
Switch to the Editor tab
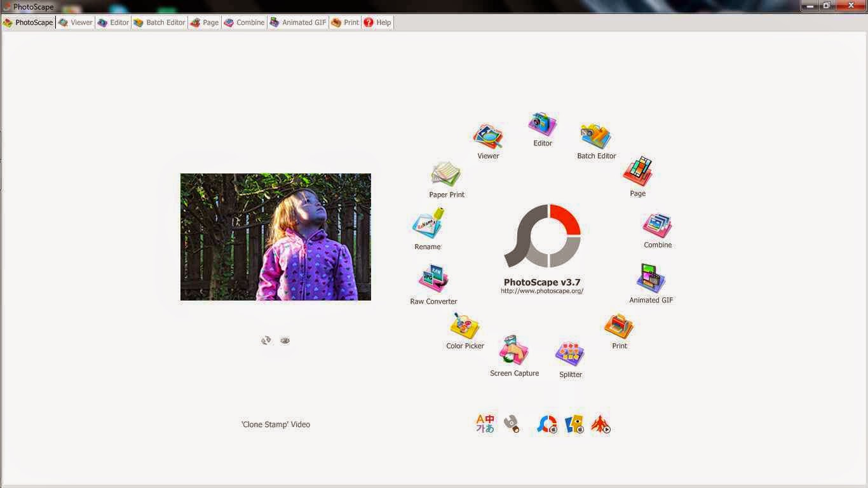113,22
